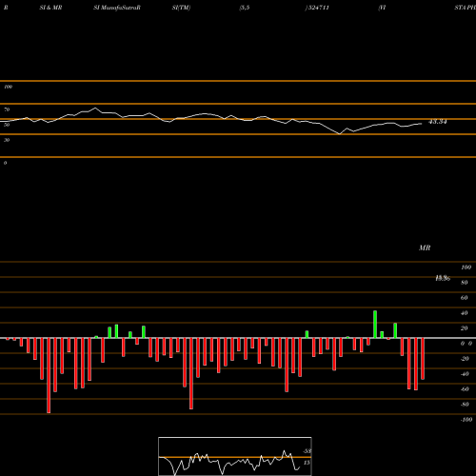476x476 pixels.
Task: Select the ')524711' stock code text
Action: point(317,8)
